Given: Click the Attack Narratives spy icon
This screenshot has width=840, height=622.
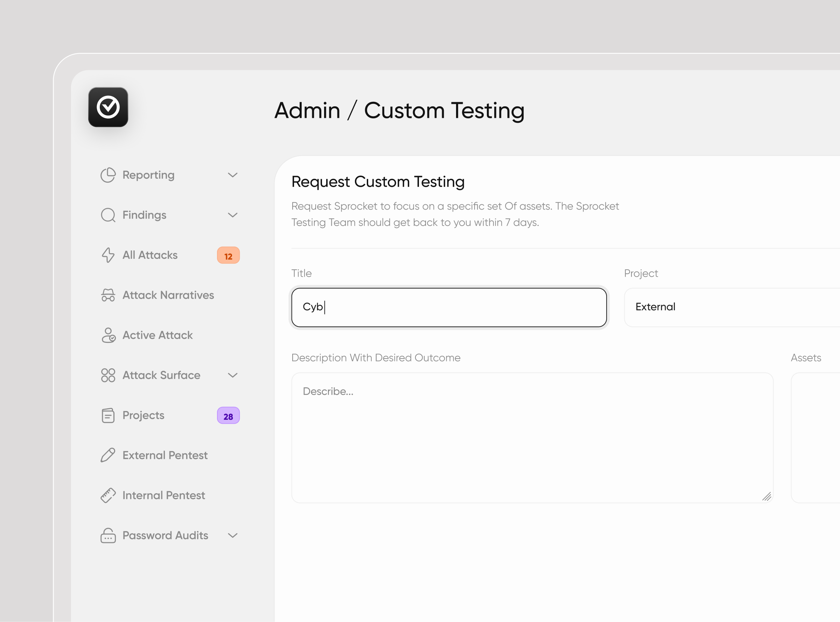Looking at the screenshot, I should [x=108, y=295].
